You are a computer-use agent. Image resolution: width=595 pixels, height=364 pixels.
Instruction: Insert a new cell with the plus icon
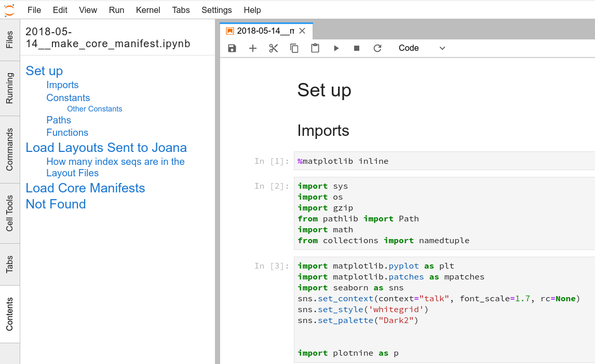[x=253, y=48]
